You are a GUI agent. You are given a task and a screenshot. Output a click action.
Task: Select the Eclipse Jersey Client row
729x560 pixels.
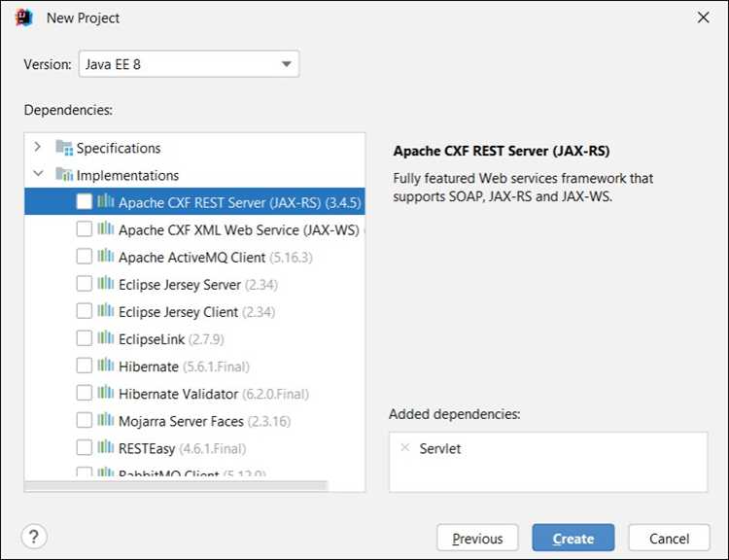click(194, 311)
